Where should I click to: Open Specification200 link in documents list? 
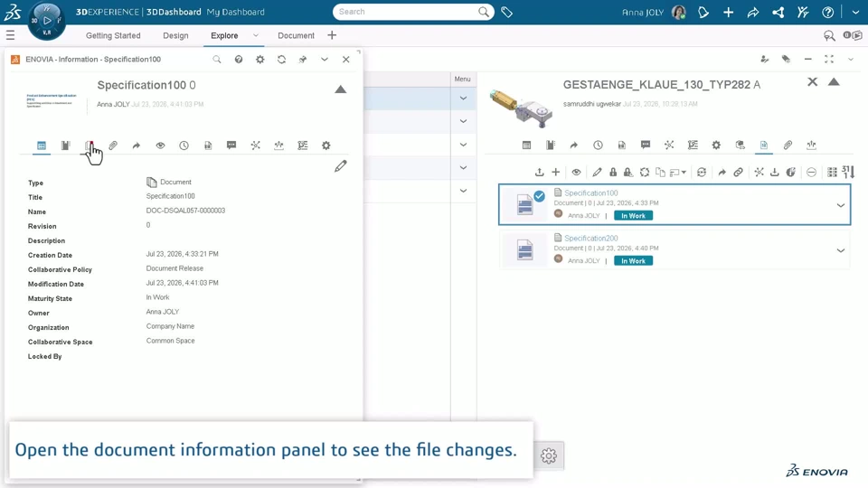[590, 239]
